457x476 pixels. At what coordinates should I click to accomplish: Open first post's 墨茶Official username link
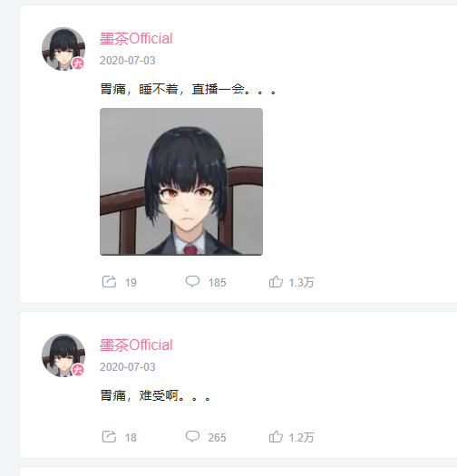coord(136,39)
